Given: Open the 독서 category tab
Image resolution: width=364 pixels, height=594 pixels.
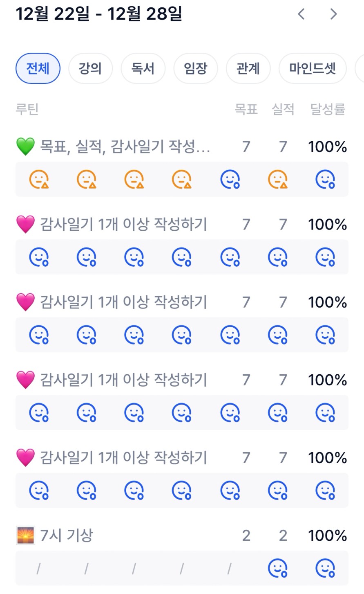Looking at the screenshot, I should pos(143,68).
